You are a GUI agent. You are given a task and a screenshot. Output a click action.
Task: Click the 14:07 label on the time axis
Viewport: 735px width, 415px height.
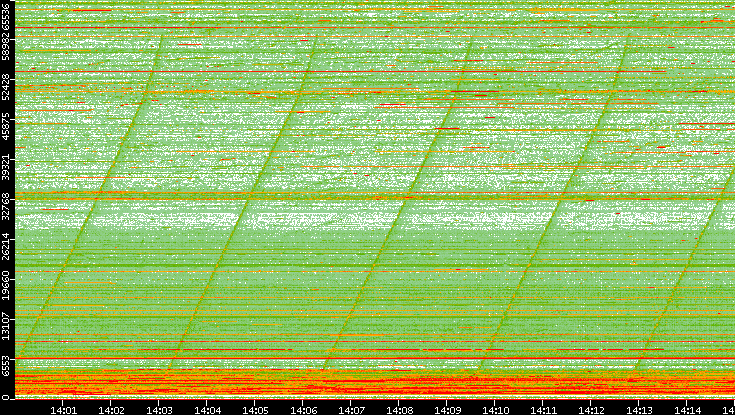coord(351,410)
